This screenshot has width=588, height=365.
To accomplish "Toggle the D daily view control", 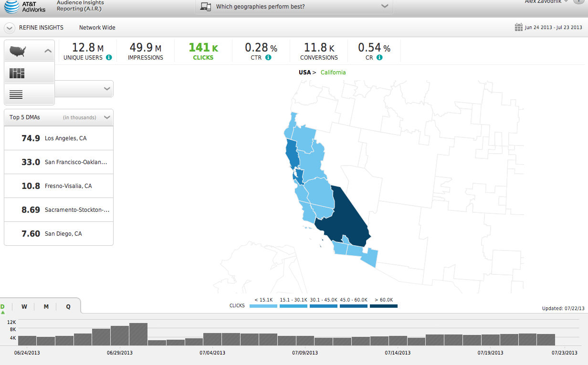I will click(x=3, y=306).
